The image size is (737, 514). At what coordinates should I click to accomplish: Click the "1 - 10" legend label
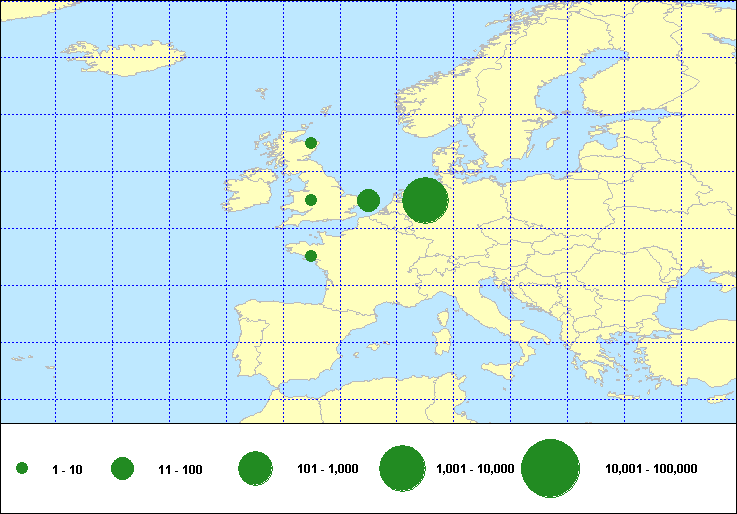point(68,469)
